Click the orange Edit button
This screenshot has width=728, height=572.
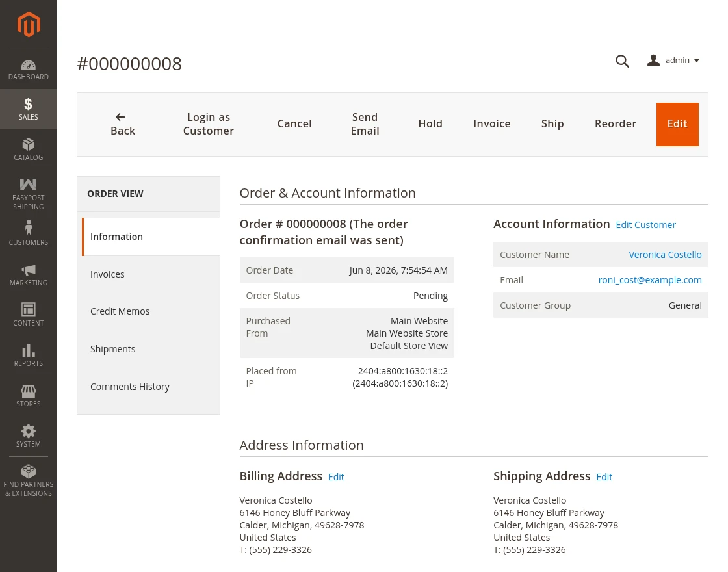point(677,124)
